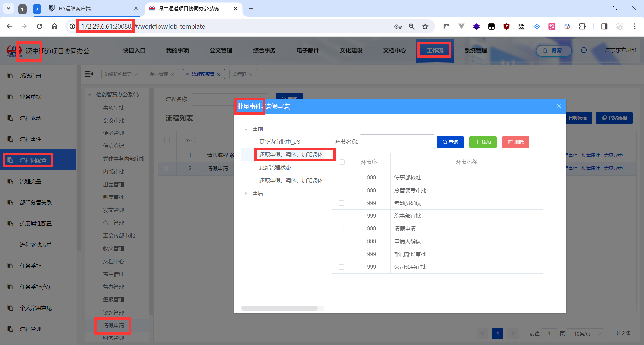Open the browser tab search dropdown

click(x=8, y=8)
